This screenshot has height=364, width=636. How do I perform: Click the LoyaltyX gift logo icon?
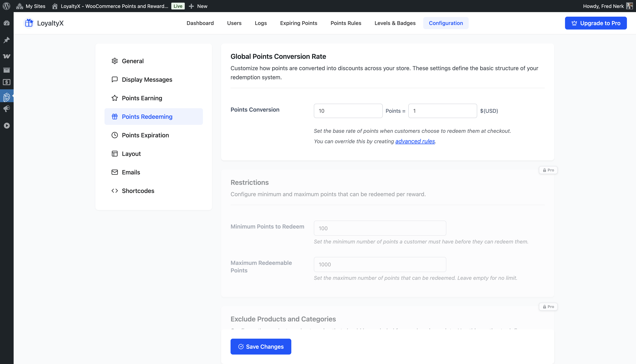point(29,23)
